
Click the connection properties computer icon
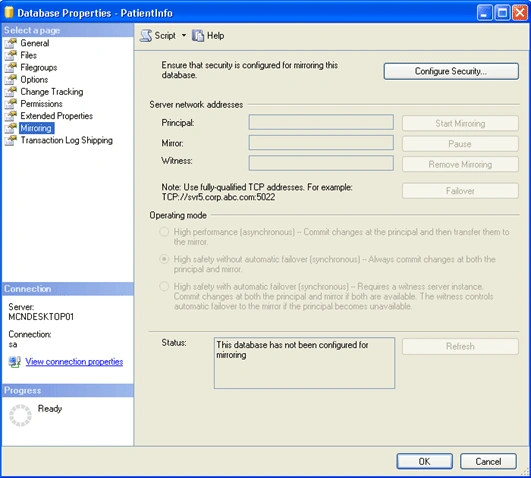(15, 362)
